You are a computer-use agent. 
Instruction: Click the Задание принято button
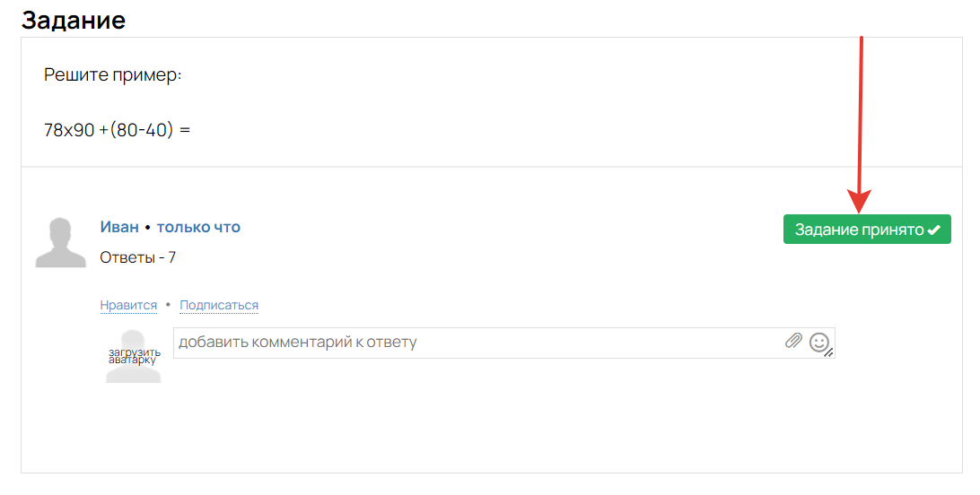coord(867,230)
